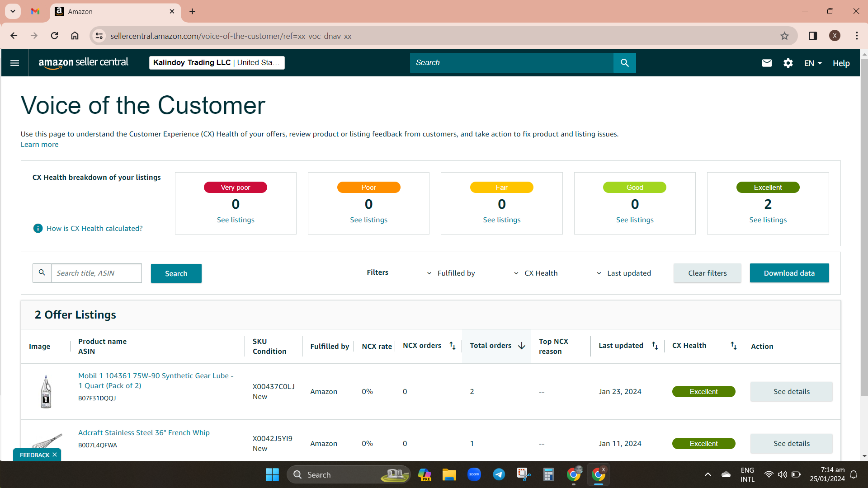Switch to the Gmail tab
The height and width of the screenshot is (488, 868).
coord(35,11)
